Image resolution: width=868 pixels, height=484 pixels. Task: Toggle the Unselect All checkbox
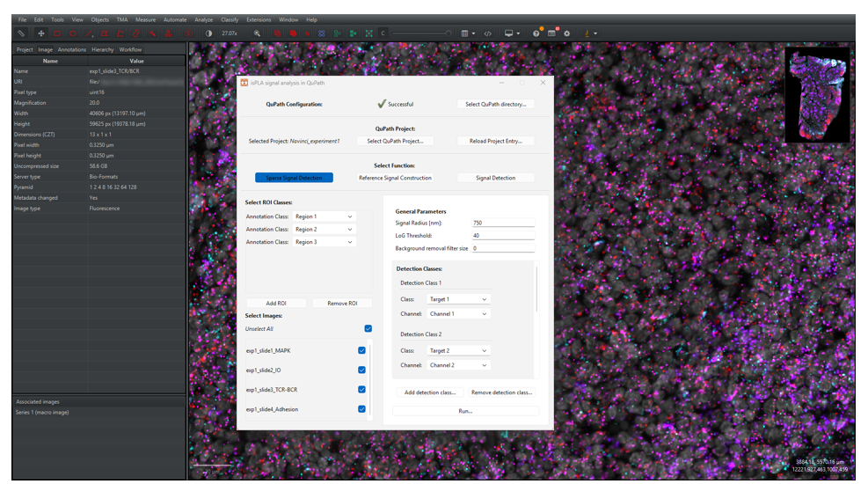[x=368, y=329]
